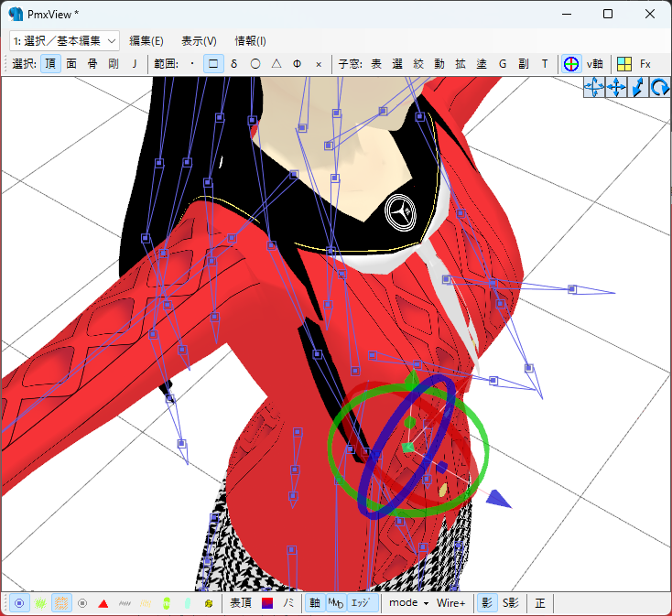The image size is (672, 616).
Task: Click the camera rotate circular-arrow icon
Action: pyautogui.click(x=659, y=87)
